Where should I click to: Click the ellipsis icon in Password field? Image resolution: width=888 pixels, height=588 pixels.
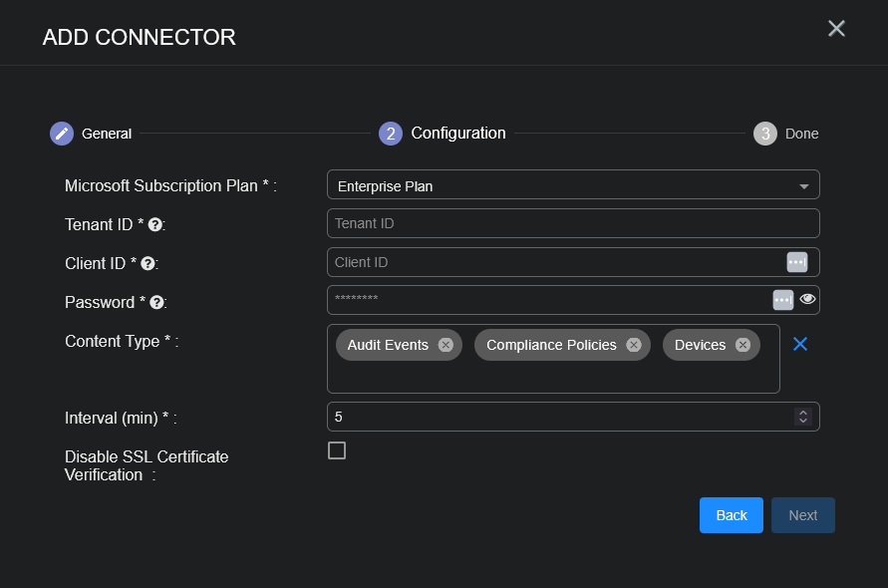(x=782, y=300)
